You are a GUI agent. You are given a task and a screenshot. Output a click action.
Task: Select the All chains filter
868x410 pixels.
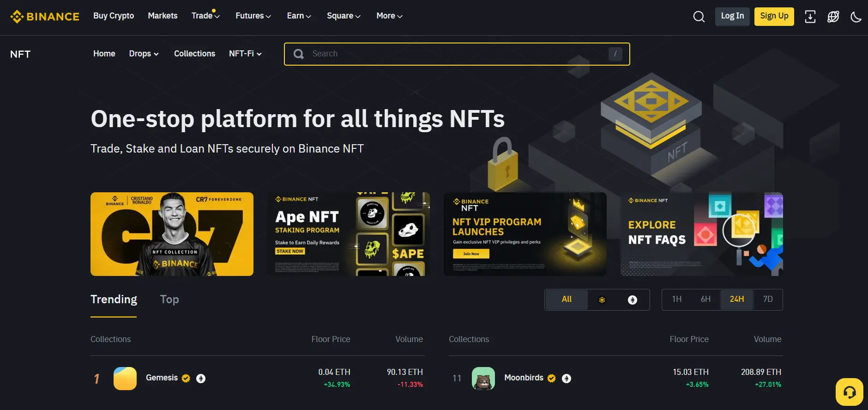pos(567,300)
